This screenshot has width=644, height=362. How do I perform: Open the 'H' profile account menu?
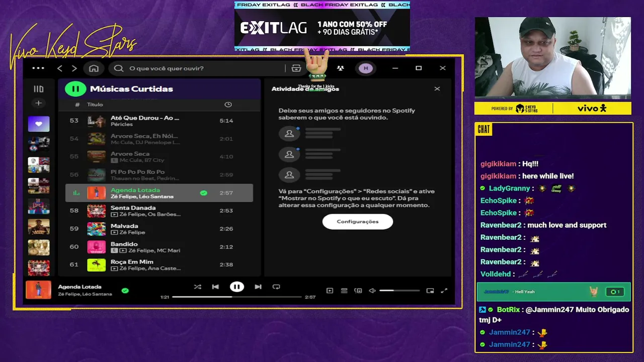pyautogui.click(x=366, y=68)
